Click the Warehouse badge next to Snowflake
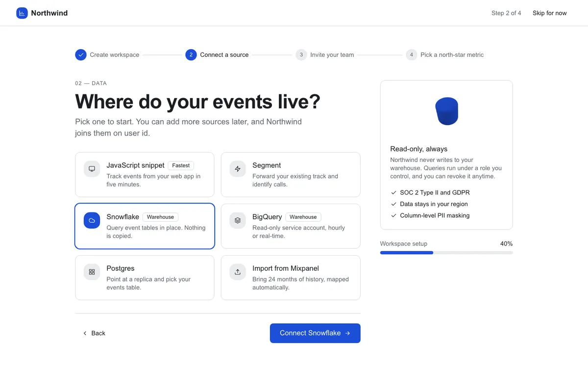This screenshot has height=368, width=588. tap(160, 217)
